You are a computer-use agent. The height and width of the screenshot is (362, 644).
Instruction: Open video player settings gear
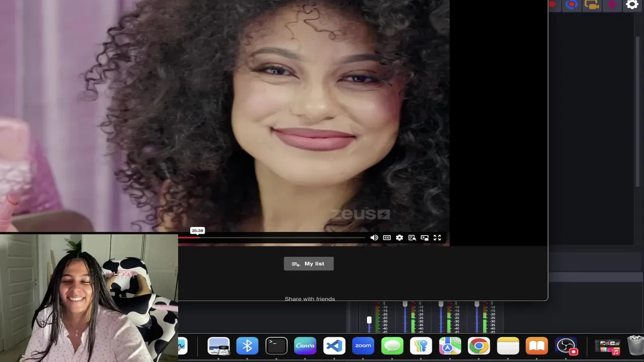(x=399, y=238)
